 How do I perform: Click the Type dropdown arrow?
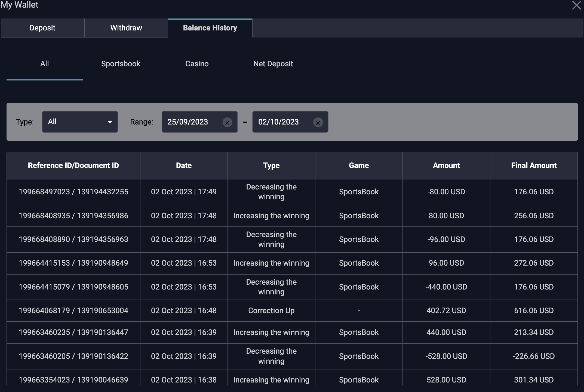point(110,122)
